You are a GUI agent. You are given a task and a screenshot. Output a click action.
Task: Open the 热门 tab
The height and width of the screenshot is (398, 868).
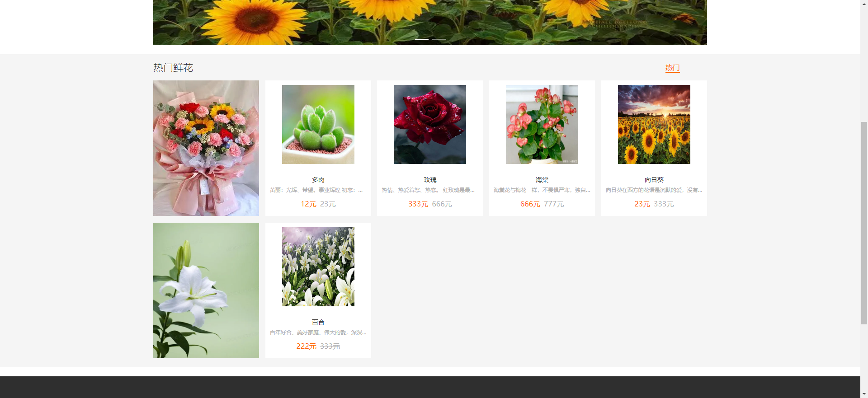pyautogui.click(x=672, y=68)
